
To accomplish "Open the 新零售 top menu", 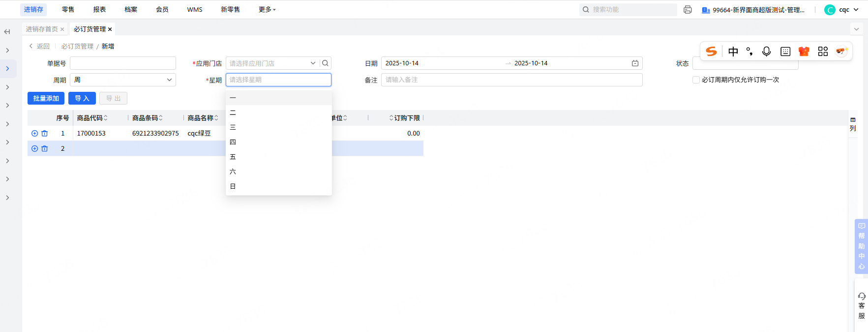I will click(x=230, y=9).
